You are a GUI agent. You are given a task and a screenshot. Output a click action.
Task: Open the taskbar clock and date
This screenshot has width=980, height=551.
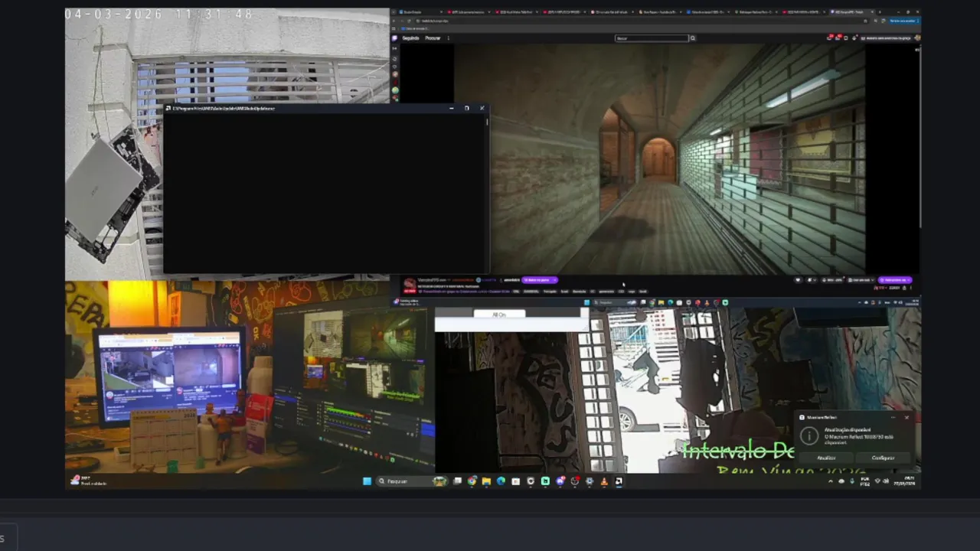tap(904, 481)
